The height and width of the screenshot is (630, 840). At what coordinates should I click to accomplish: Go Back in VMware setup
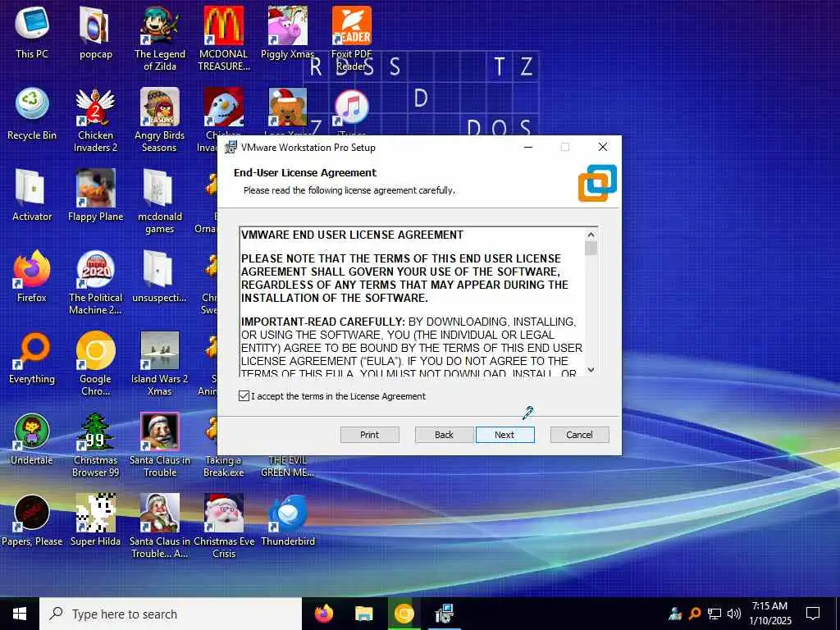(444, 435)
